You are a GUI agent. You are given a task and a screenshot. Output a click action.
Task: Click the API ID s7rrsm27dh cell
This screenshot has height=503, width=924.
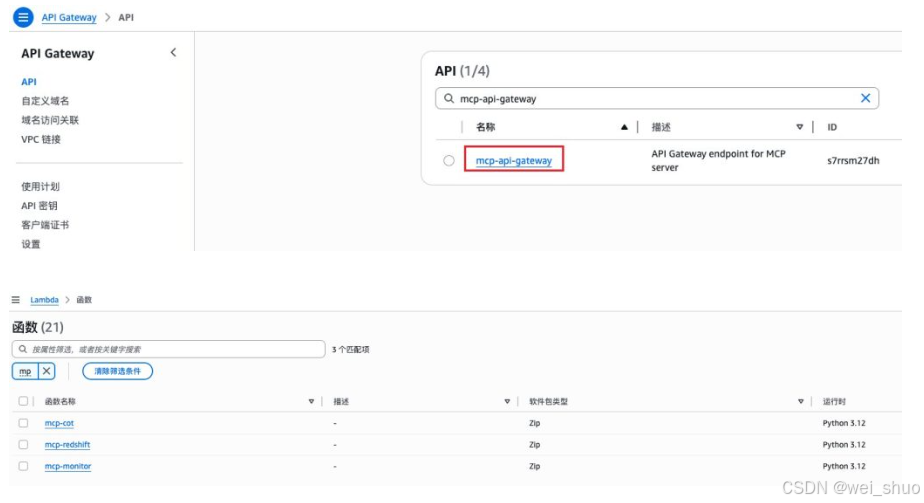pos(853,160)
